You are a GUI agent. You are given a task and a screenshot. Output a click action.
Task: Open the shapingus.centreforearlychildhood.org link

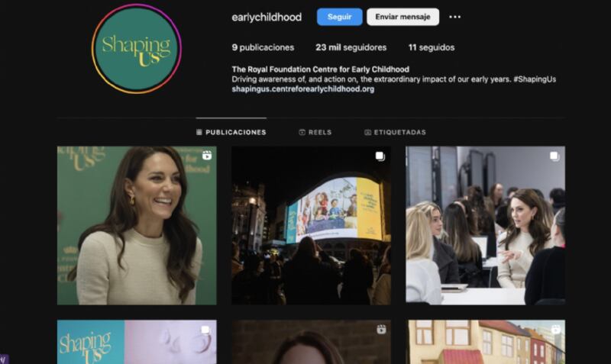coord(302,89)
